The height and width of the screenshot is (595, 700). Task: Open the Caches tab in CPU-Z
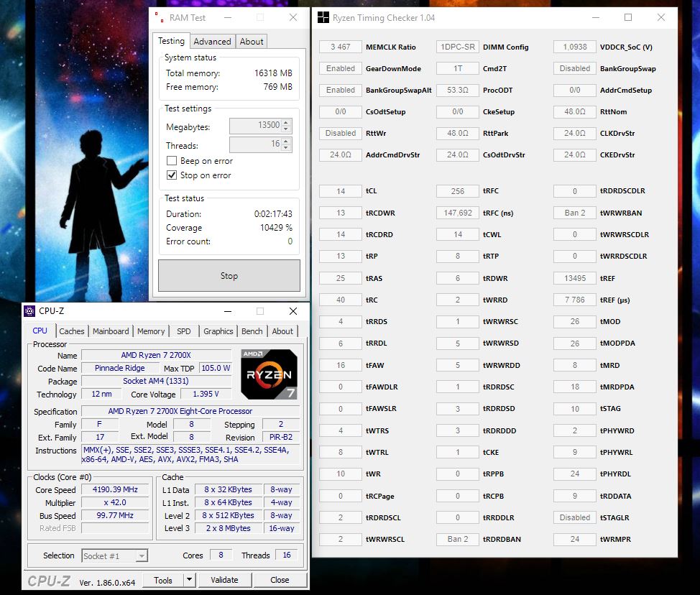tap(71, 331)
